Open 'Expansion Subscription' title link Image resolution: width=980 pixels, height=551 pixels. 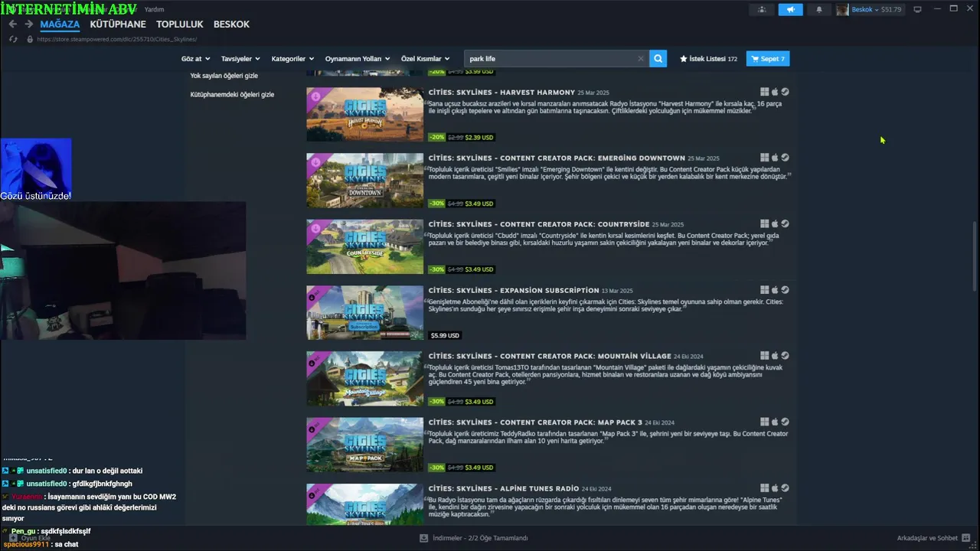(x=514, y=290)
